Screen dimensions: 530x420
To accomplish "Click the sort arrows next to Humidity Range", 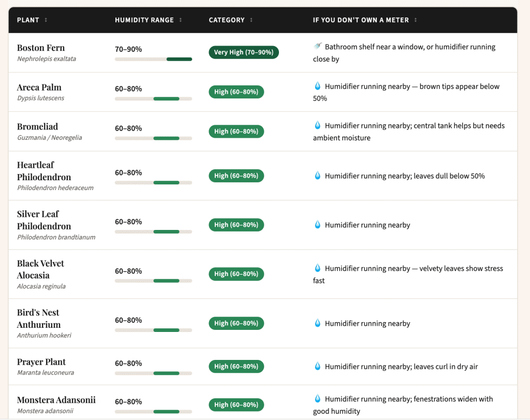I will (x=181, y=20).
